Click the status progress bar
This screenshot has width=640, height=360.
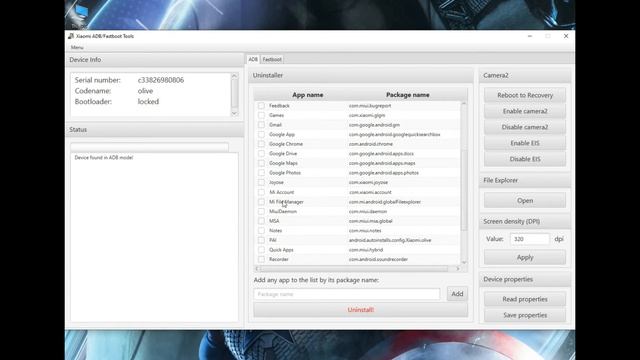[x=149, y=147]
